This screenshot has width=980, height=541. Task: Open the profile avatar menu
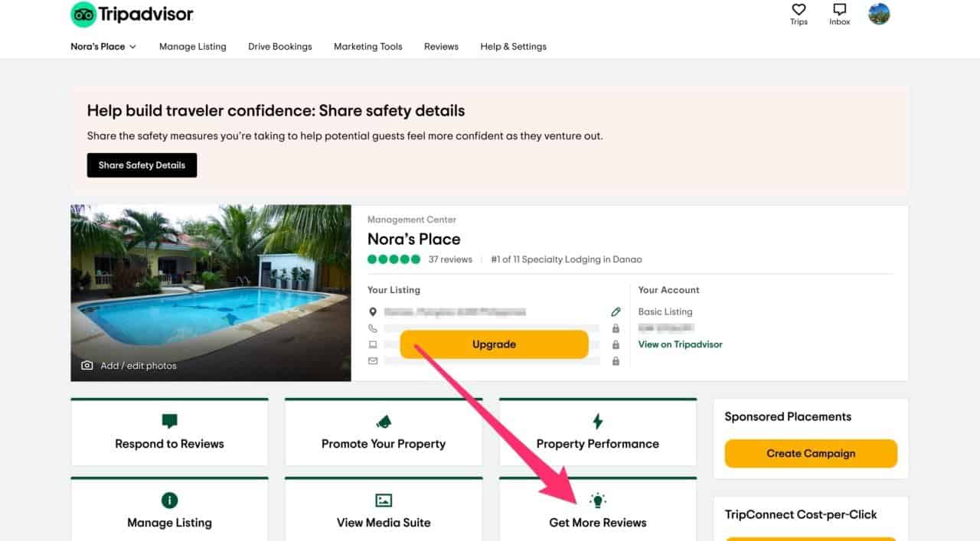coord(879,14)
